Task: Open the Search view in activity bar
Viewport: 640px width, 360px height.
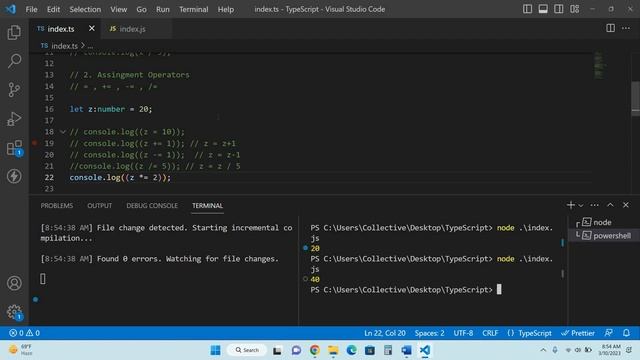Action: [x=14, y=61]
